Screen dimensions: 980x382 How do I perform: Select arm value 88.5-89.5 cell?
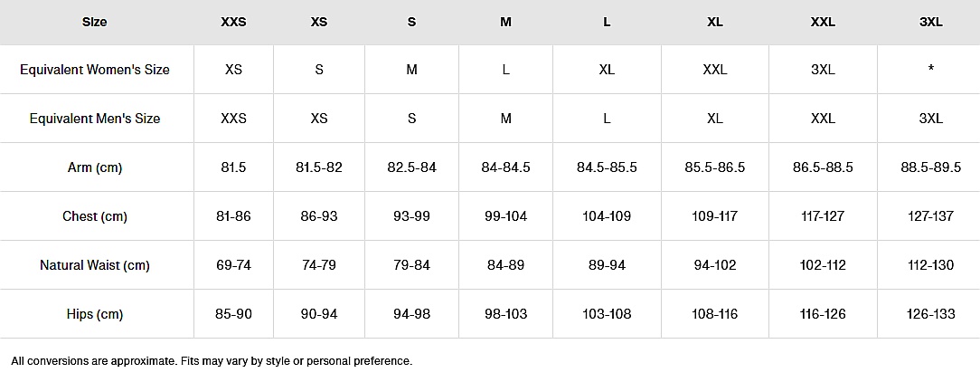pos(931,167)
